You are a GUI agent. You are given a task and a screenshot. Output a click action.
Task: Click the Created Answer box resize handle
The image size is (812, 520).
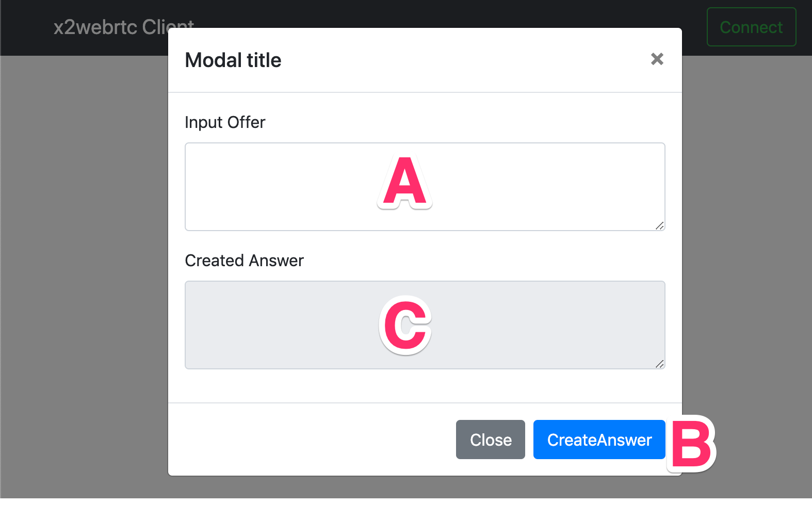660,364
